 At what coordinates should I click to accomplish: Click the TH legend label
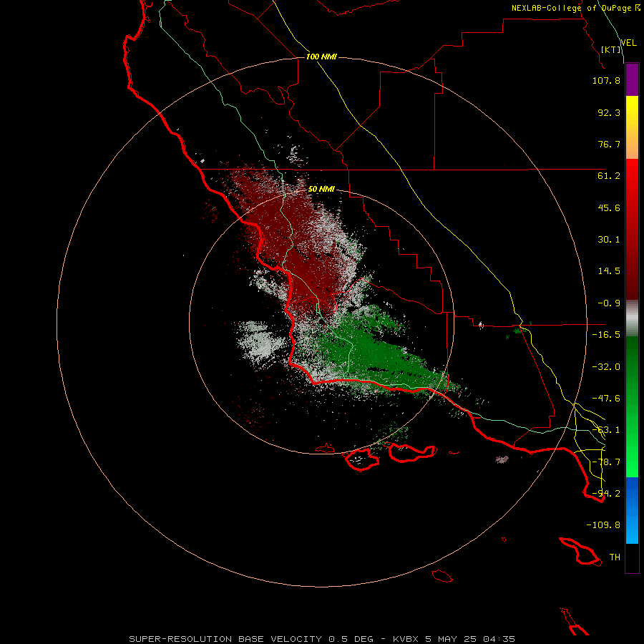[x=615, y=557]
